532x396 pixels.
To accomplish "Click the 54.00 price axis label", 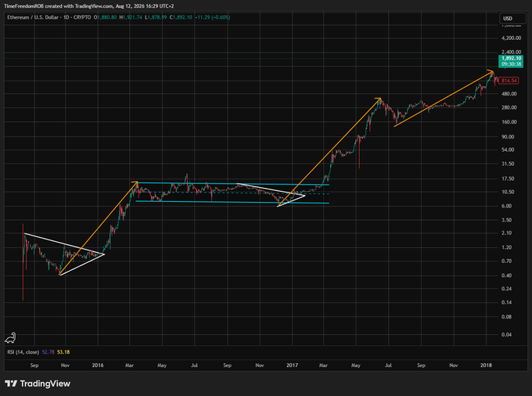I will (508, 149).
